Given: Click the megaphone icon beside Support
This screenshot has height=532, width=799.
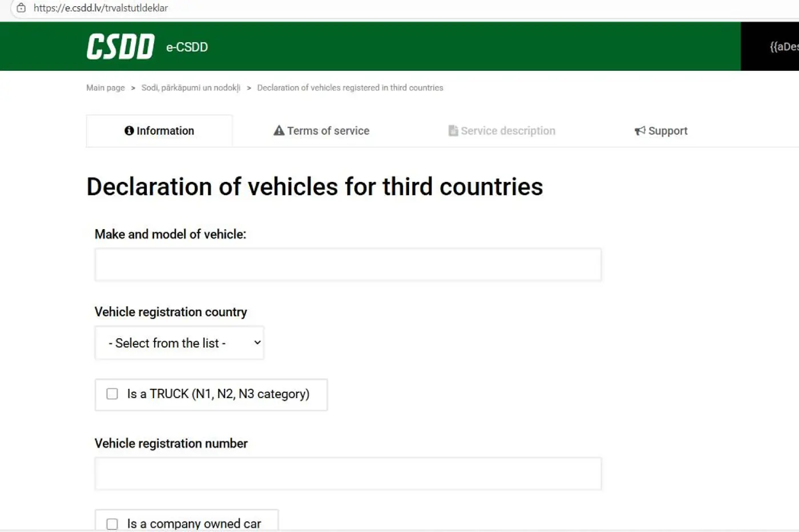Looking at the screenshot, I should click(640, 131).
